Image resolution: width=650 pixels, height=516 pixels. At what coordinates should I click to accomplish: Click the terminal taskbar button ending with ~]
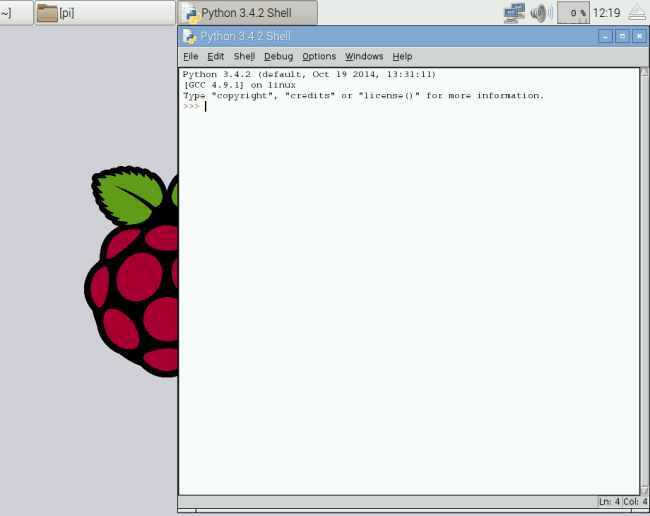click(16, 13)
